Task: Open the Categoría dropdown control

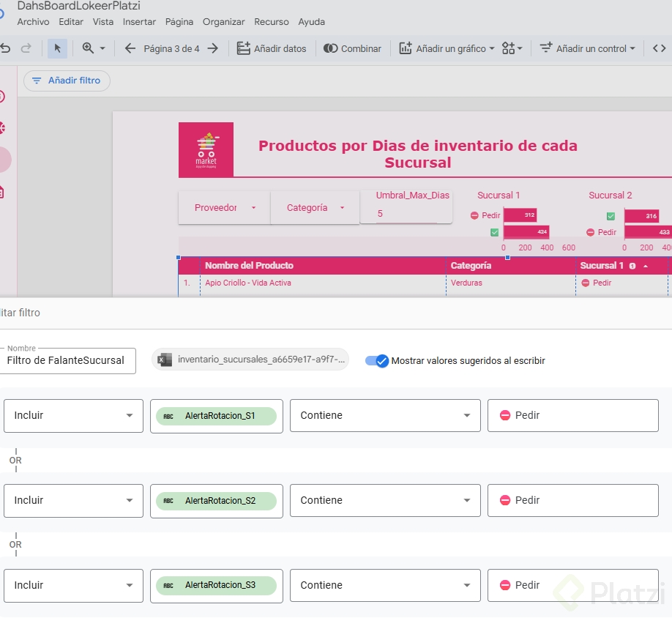Action: pyautogui.click(x=315, y=208)
